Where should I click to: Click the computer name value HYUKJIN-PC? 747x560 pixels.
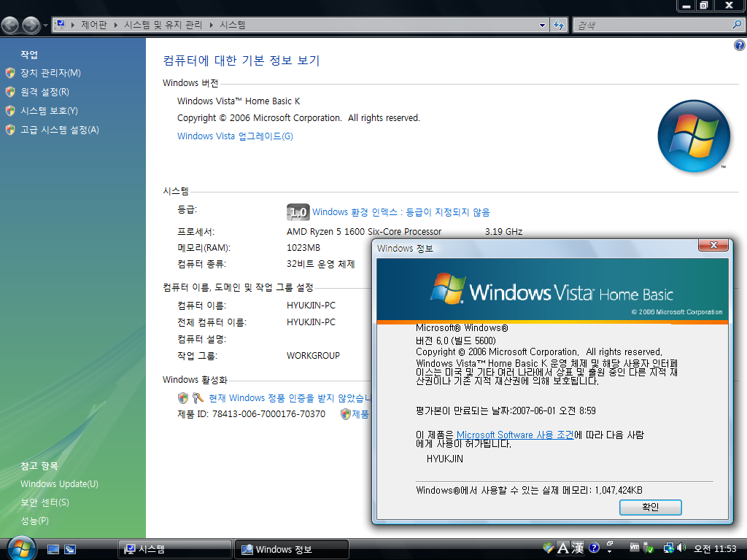pyautogui.click(x=311, y=306)
